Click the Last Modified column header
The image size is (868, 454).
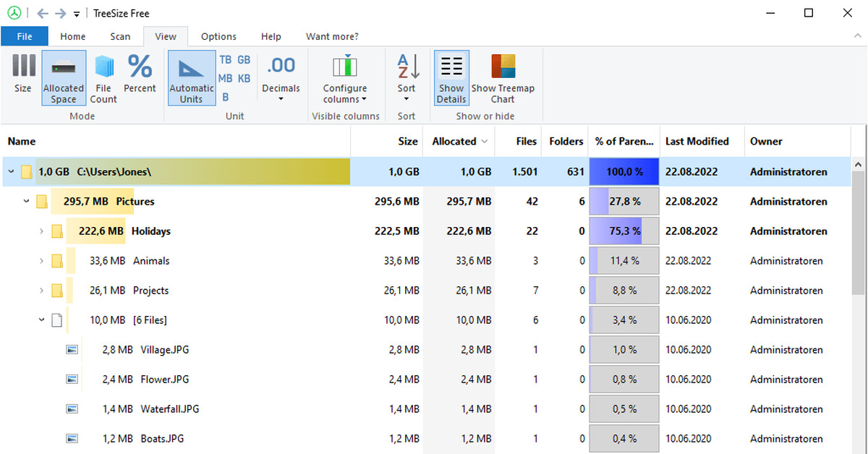697,142
